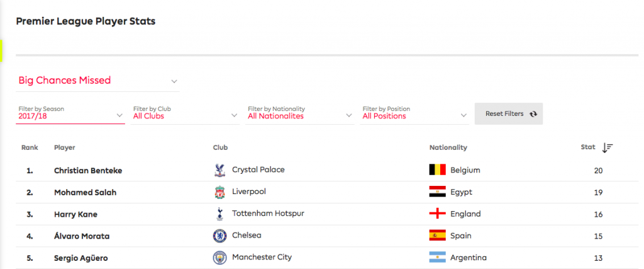Click the Tottenham Hotspur crest icon
Screen dimensions: 644x269
point(219,214)
